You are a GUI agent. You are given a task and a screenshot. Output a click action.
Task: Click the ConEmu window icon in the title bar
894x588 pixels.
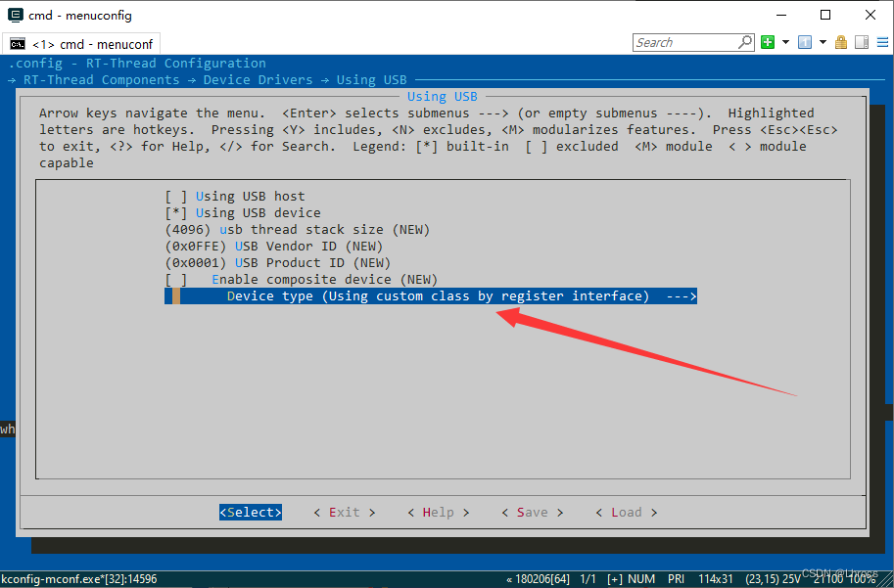point(16,15)
